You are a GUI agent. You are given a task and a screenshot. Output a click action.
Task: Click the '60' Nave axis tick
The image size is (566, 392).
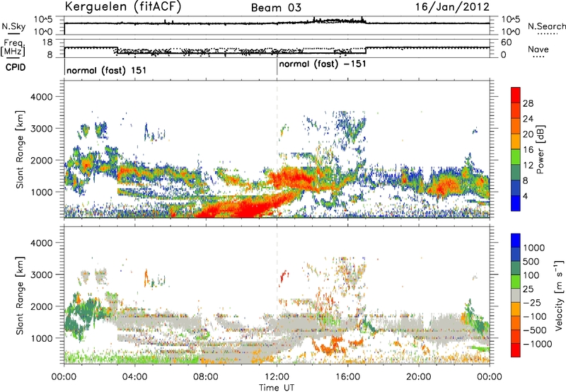click(x=506, y=42)
